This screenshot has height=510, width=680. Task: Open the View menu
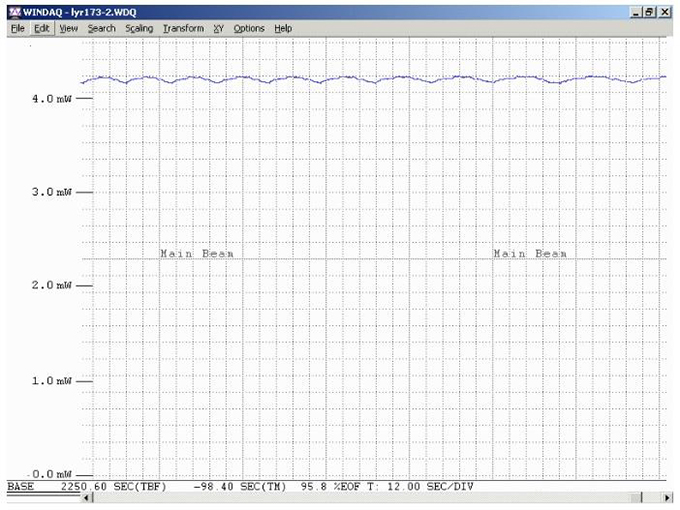69,29
